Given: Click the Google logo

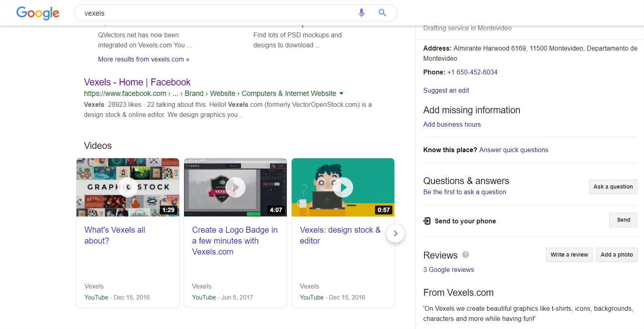Looking at the screenshot, I should click(38, 13).
